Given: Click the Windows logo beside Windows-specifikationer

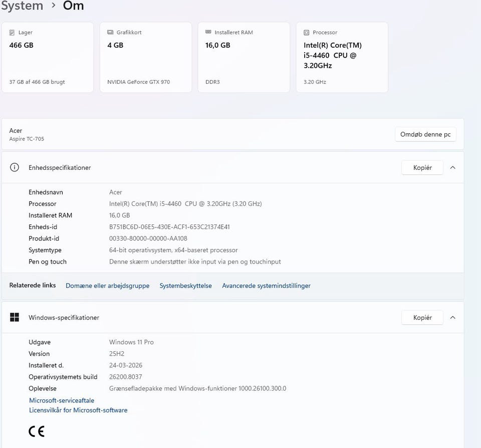Looking at the screenshot, I should tap(15, 317).
